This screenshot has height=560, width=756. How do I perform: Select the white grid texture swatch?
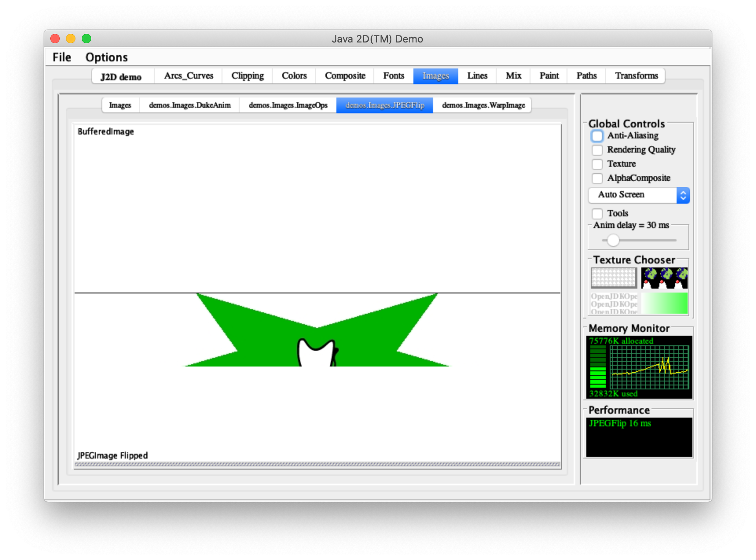click(613, 278)
